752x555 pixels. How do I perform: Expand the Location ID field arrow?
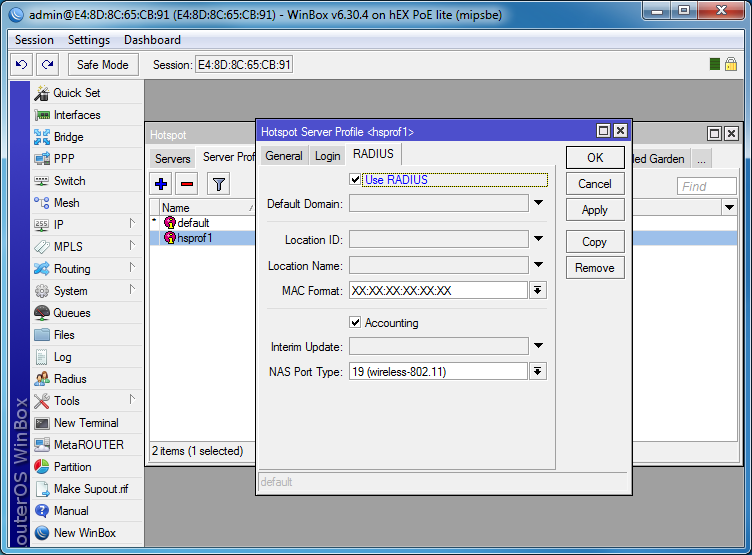[x=539, y=239]
